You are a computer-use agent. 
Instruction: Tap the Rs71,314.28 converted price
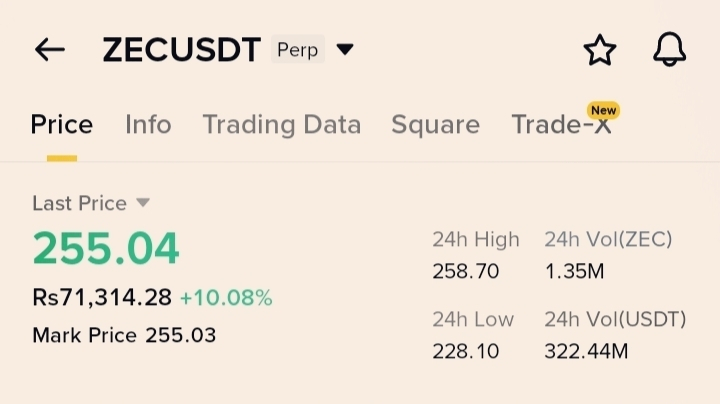(x=101, y=298)
